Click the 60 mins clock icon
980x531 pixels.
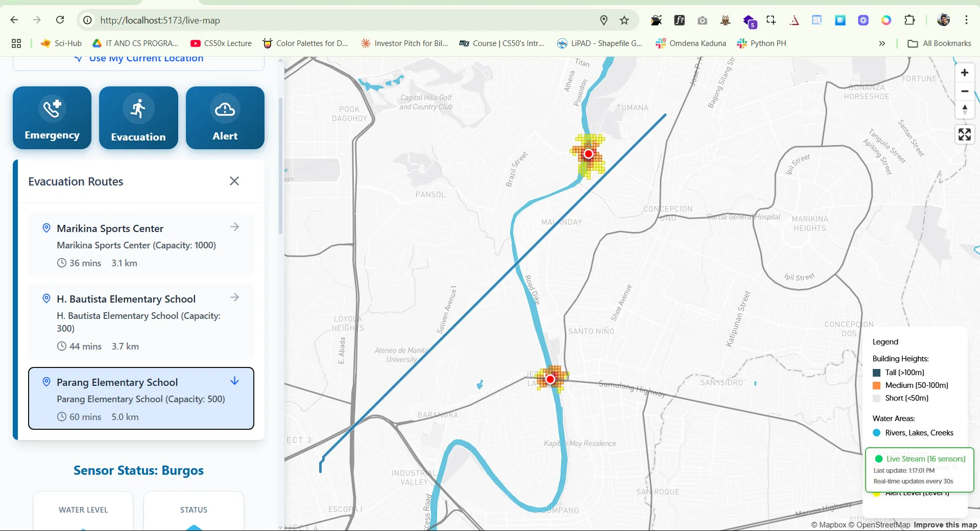(62, 417)
